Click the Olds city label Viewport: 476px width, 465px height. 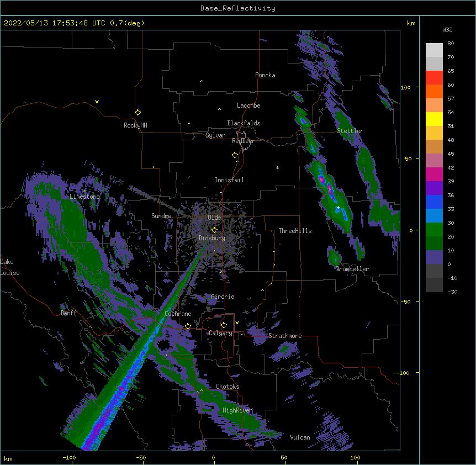click(214, 218)
